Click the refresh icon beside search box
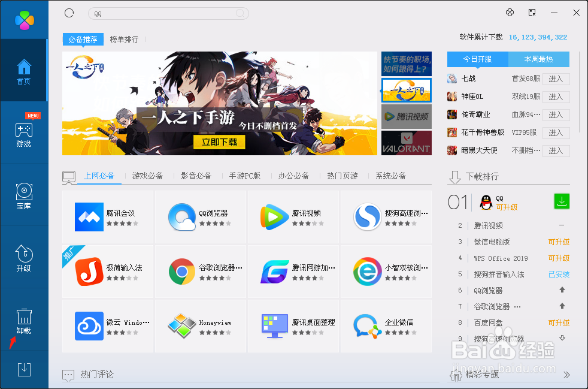Screen dimensions: 588x389 [x=69, y=13]
